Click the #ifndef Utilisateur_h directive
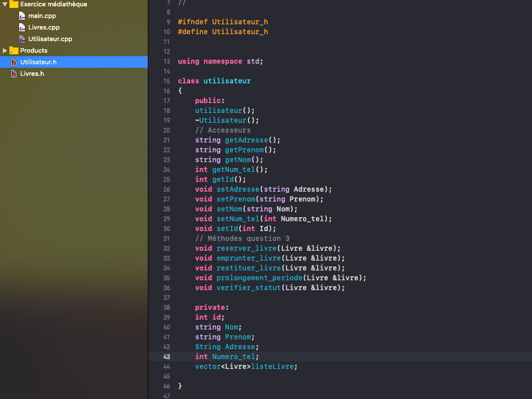532x399 pixels. (x=223, y=22)
